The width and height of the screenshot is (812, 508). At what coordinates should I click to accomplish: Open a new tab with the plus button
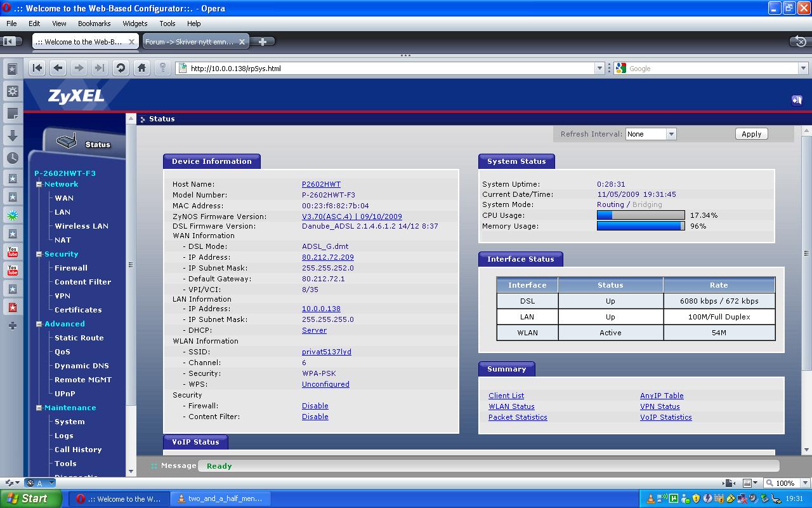(x=262, y=41)
